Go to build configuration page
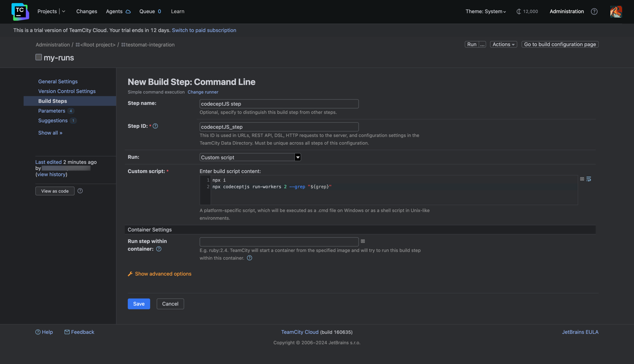634x364 pixels. (x=560, y=45)
